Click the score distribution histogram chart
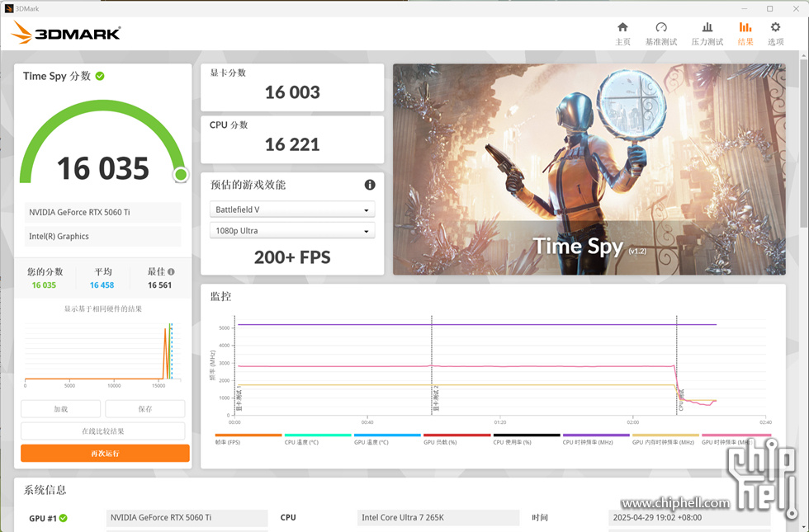This screenshot has width=809, height=532. click(x=102, y=354)
